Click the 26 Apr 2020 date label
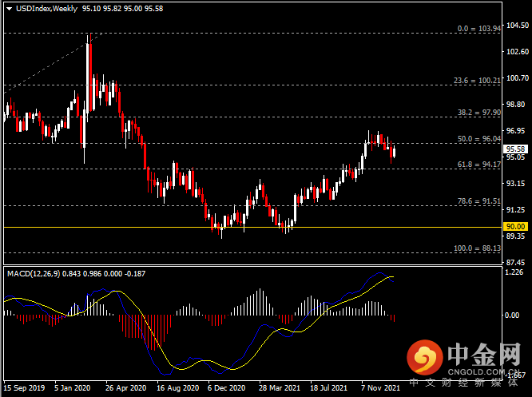 [126, 388]
